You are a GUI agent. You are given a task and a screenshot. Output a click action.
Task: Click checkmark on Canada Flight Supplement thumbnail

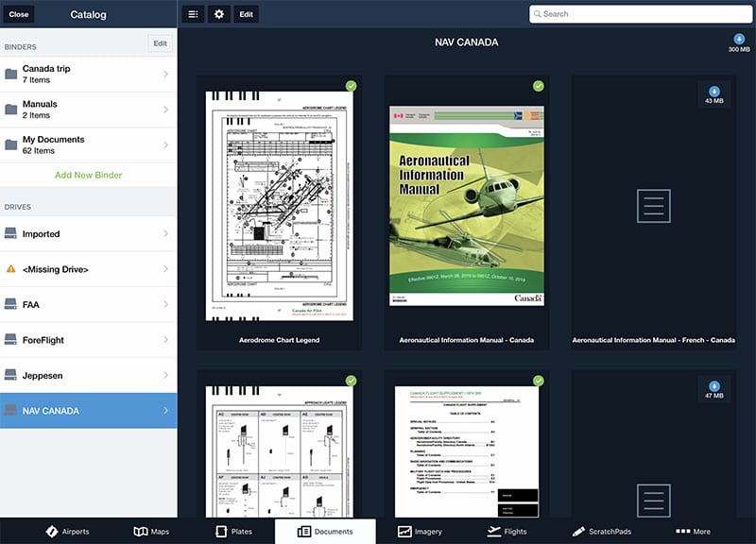click(x=538, y=381)
